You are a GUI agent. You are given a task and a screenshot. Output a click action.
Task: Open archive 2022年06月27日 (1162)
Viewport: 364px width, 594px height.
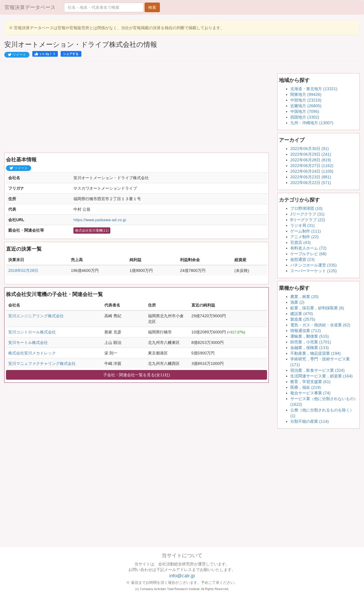312,166
